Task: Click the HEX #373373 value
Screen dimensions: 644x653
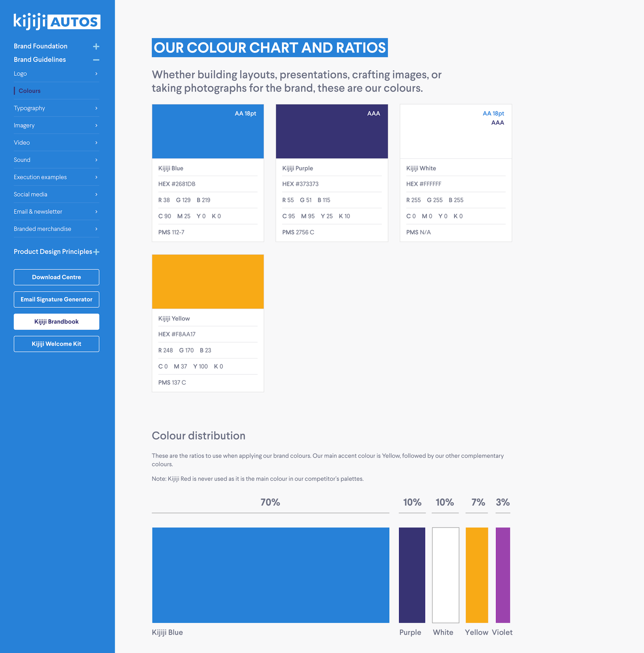Action: click(301, 184)
